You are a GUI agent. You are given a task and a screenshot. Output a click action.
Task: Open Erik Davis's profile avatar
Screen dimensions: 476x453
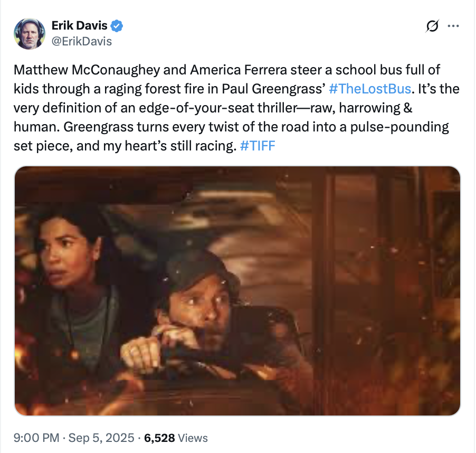pyautogui.click(x=29, y=33)
